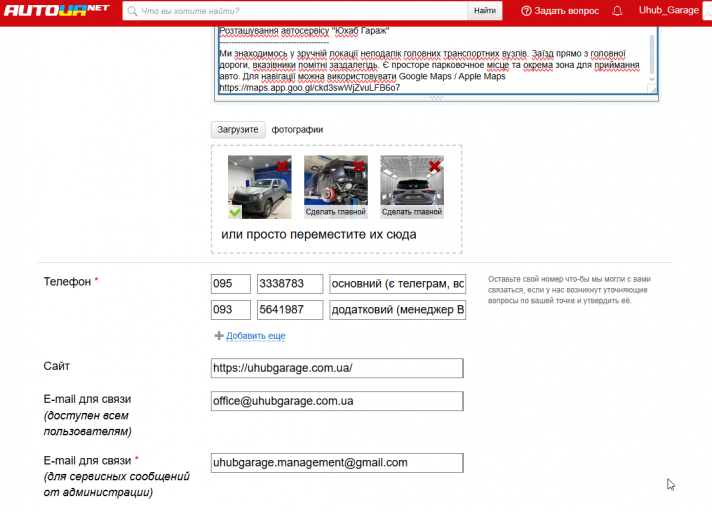The width and height of the screenshot is (712, 512).
Task: Make the second photo main (Сделать главной)
Action: [336, 212]
